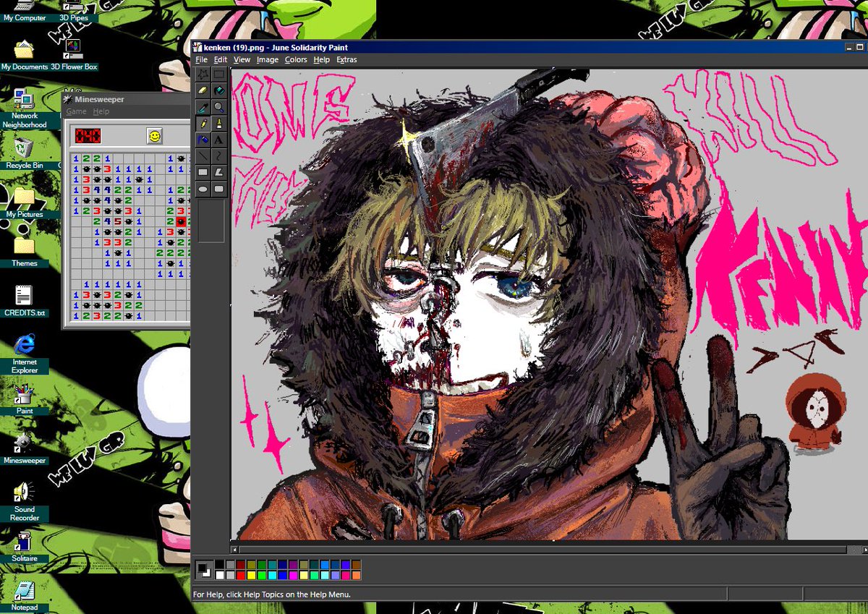Open the Colors menu in Paint
Image resolution: width=868 pixels, height=614 pixels.
coord(295,59)
